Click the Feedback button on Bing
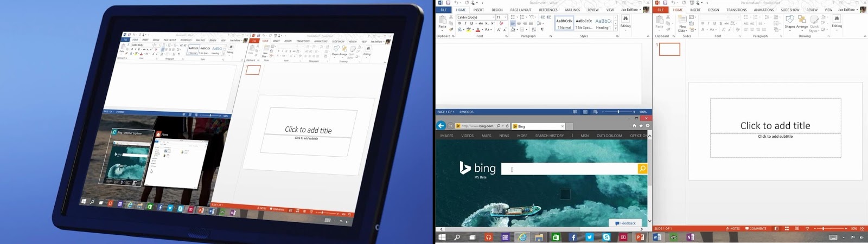This screenshot has height=244, width=868. [x=626, y=223]
